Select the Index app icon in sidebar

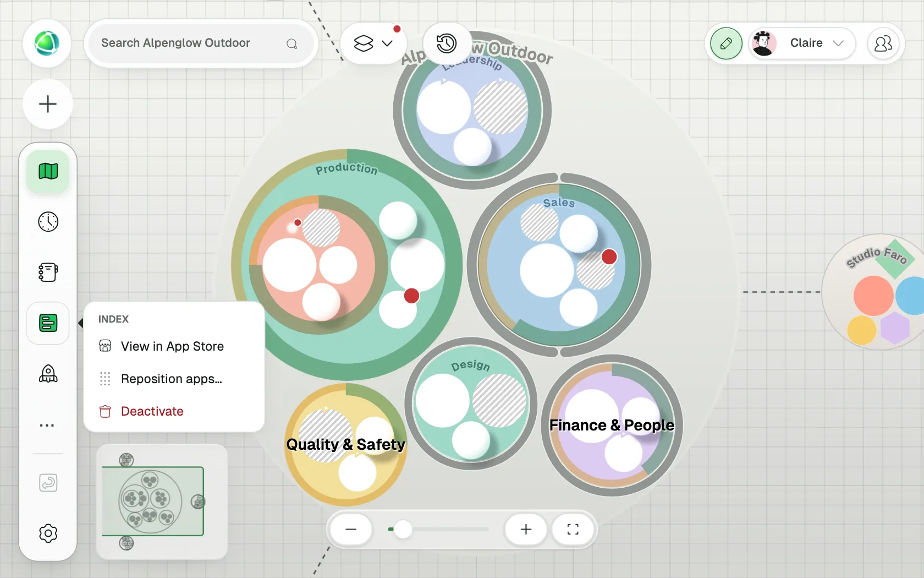(48, 323)
